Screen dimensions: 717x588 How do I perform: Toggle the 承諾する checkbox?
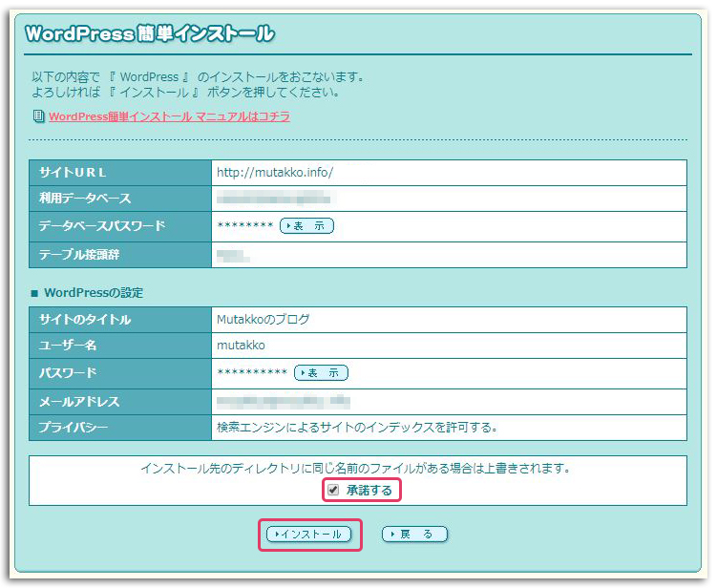333,490
